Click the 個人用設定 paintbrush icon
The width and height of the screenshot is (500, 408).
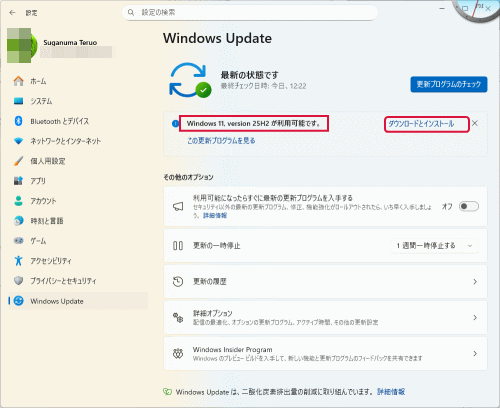pos(19,161)
